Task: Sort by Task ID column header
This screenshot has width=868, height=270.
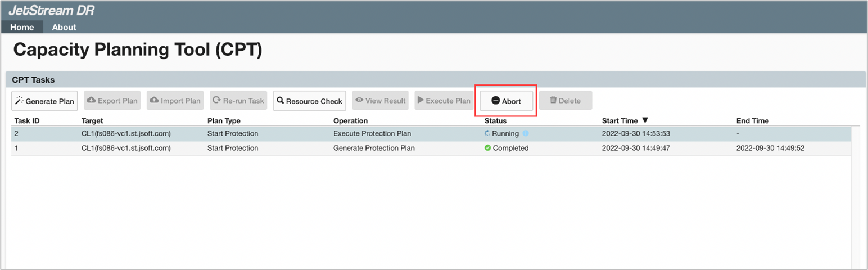Action: coord(27,121)
